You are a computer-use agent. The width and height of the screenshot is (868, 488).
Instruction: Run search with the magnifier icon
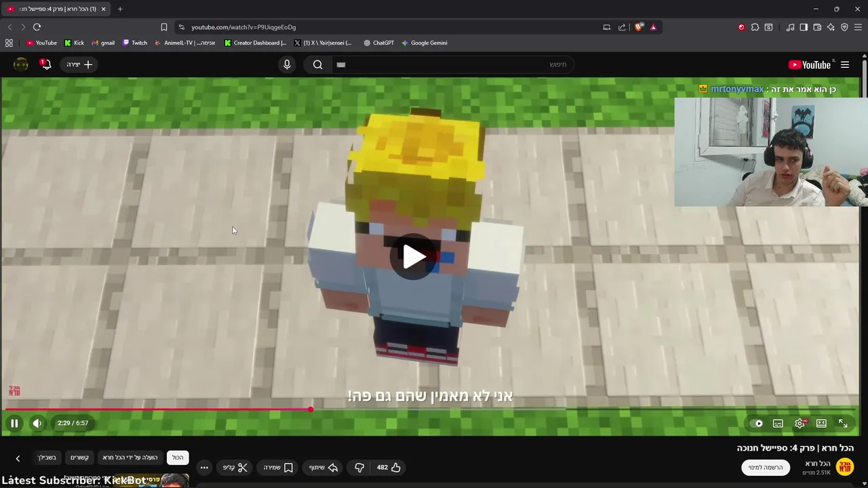[317, 64]
